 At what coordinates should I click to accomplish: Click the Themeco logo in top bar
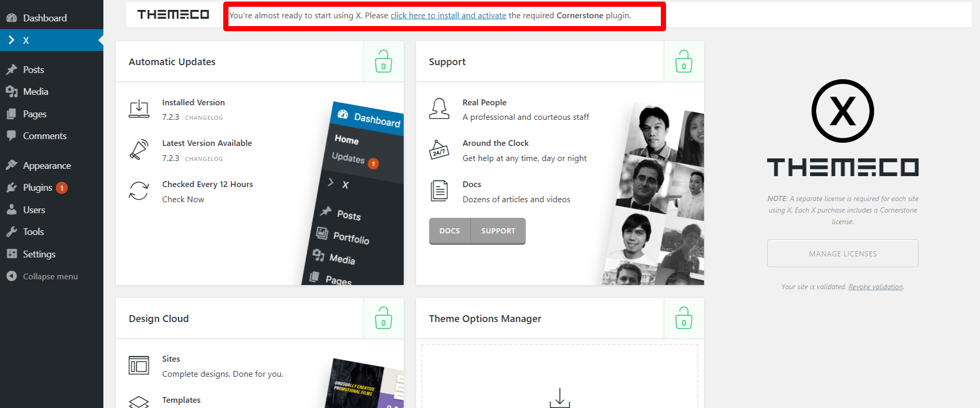tap(173, 15)
